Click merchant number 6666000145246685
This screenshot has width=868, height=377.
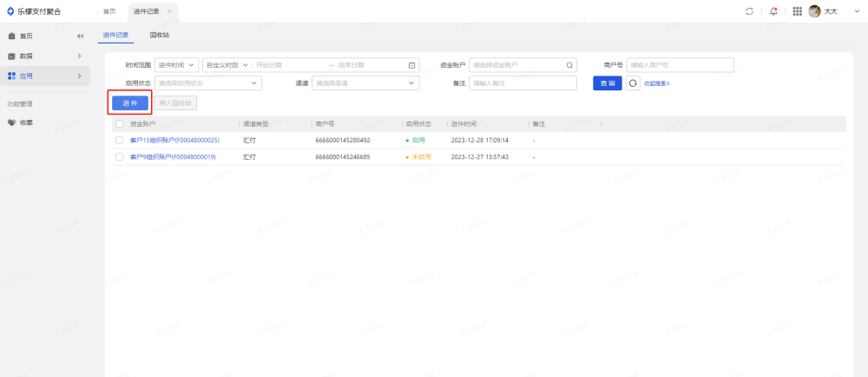click(x=343, y=156)
